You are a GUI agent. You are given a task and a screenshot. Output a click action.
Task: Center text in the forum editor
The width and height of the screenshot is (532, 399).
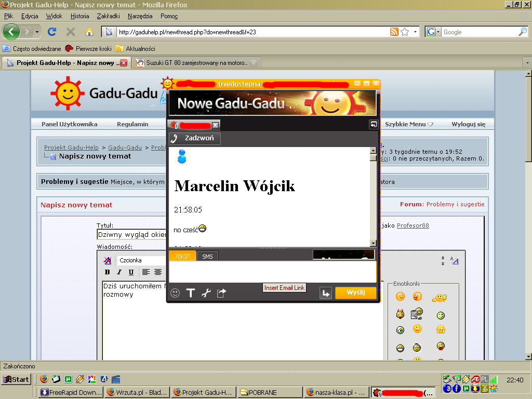pos(158,272)
